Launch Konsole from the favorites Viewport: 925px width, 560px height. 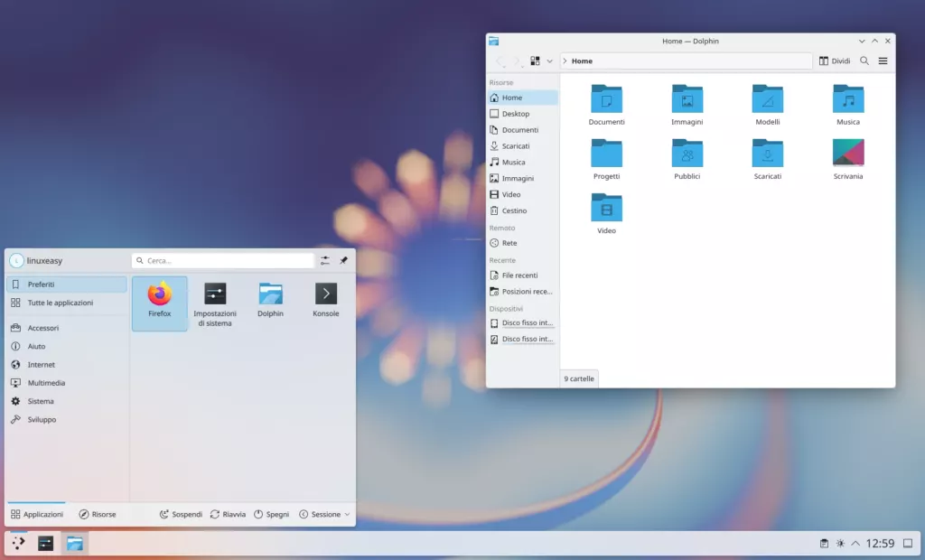click(x=325, y=301)
